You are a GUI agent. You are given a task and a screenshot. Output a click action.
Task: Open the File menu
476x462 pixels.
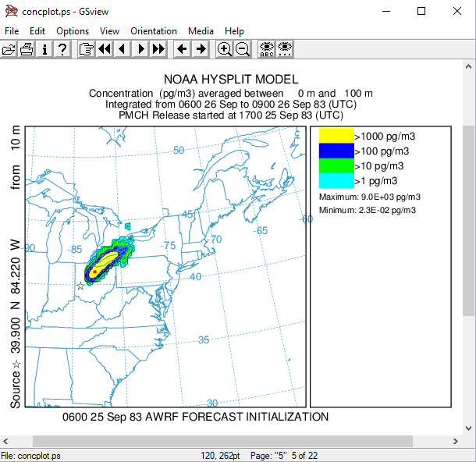[12, 31]
